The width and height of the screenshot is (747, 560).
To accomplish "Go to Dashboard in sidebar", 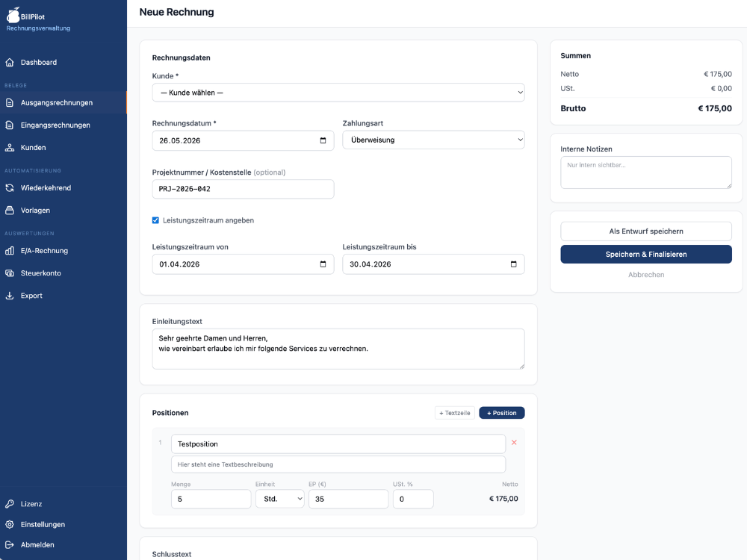I will coord(63,63).
